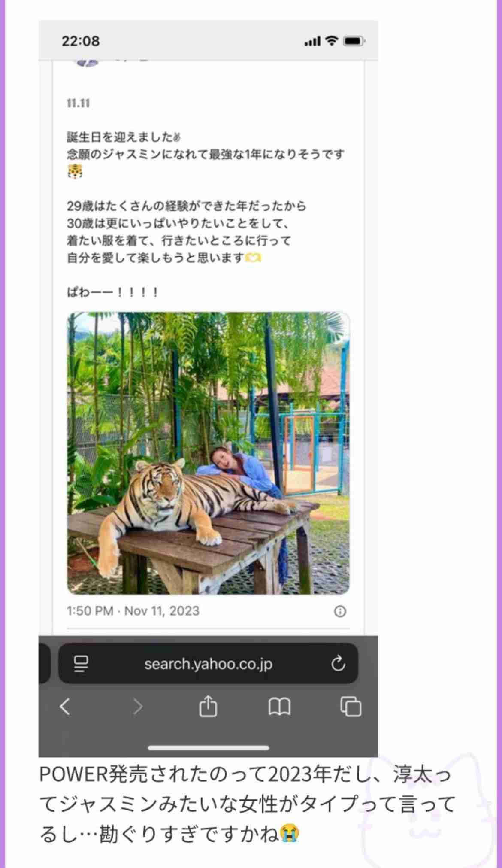Image resolution: width=502 pixels, height=868 pixels.
Task: Tap the Safari forward arrow
Action: tap(137, 706)
